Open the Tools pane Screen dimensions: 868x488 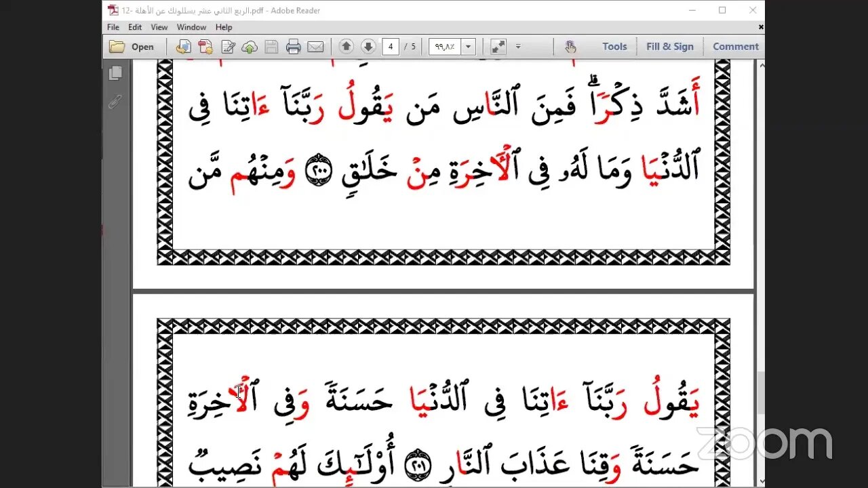tap(614, 47)
